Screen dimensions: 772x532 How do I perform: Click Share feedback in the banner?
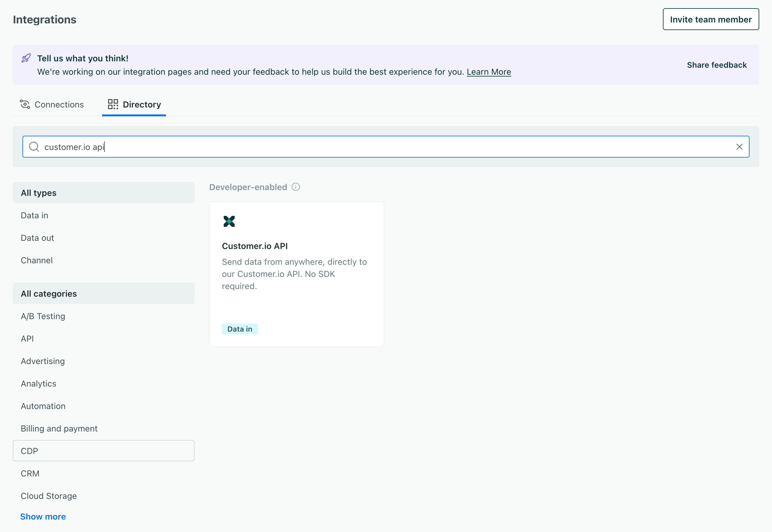click(717, 65)
